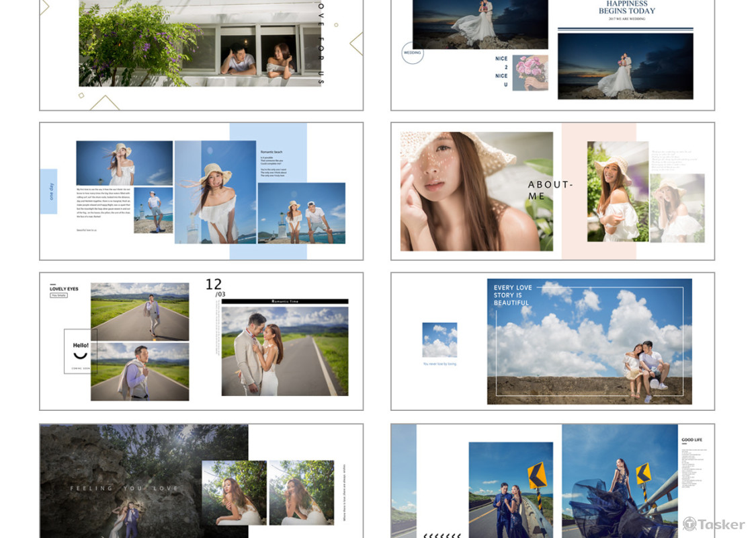Open the close-up woman in straw hat photo
This screenshot has height=538, width=756.
point(476,192)
